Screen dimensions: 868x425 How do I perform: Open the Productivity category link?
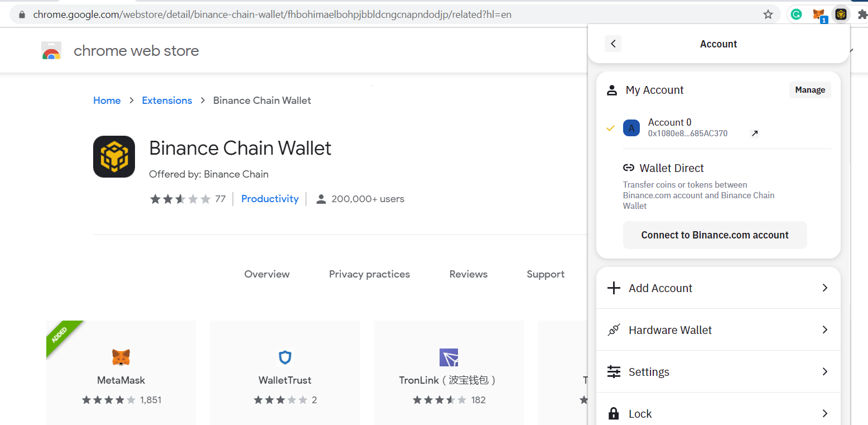tap(270, 199)
